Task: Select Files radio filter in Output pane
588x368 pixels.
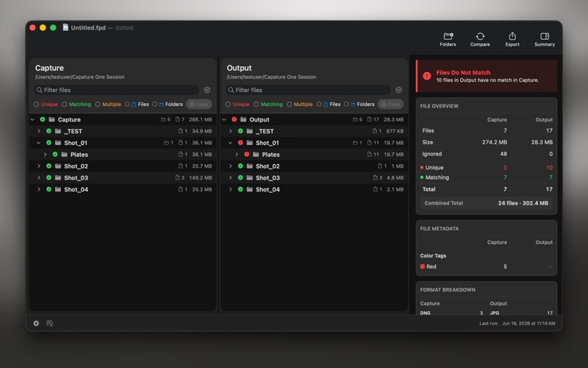Action: [x=319, y=105]
